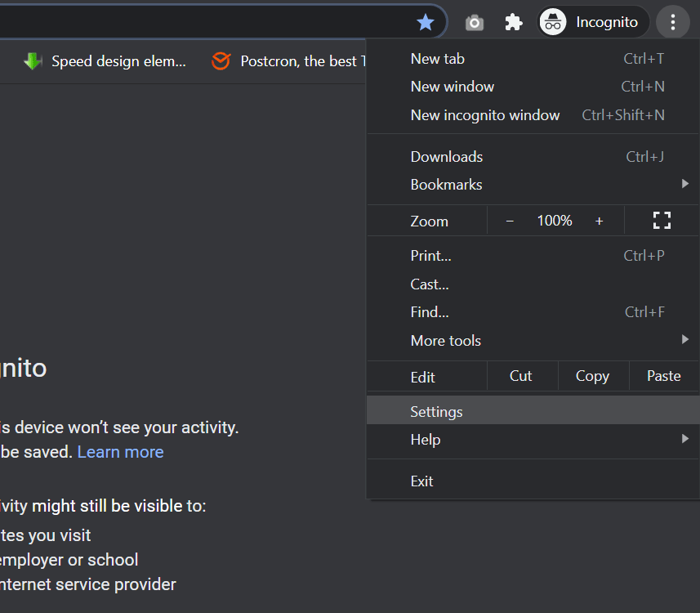Click the Postcron bookmark favicon

click(220, 61)
